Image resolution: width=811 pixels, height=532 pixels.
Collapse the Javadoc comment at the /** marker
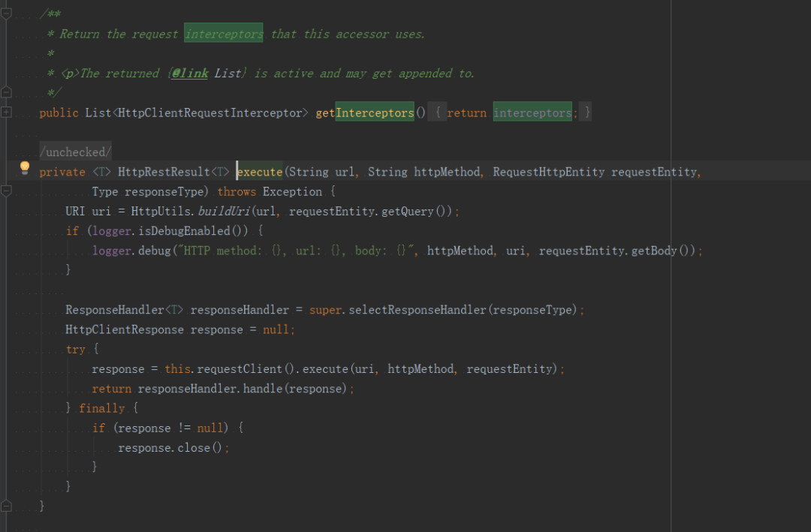[6, 14]
